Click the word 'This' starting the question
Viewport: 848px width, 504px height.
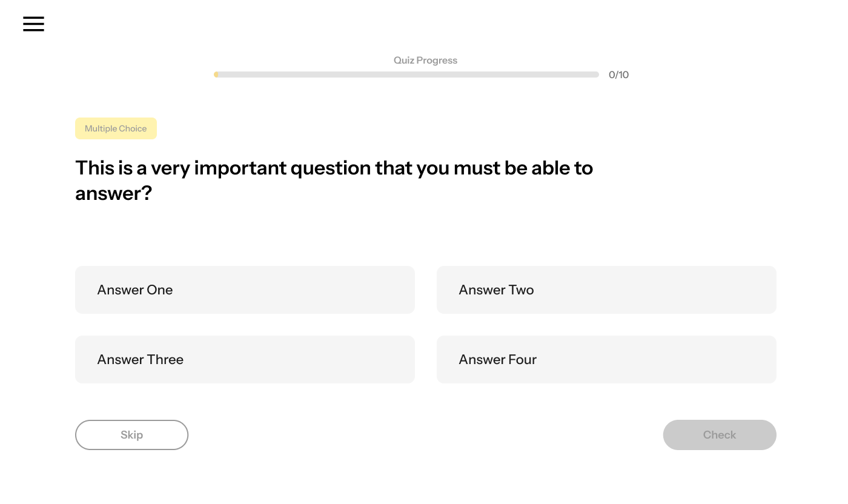(x=94, y=168)
